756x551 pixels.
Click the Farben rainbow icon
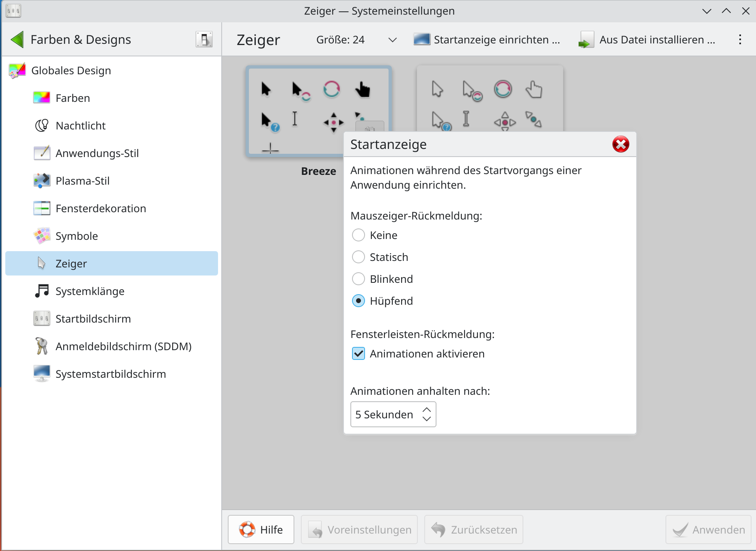point(41,98)
